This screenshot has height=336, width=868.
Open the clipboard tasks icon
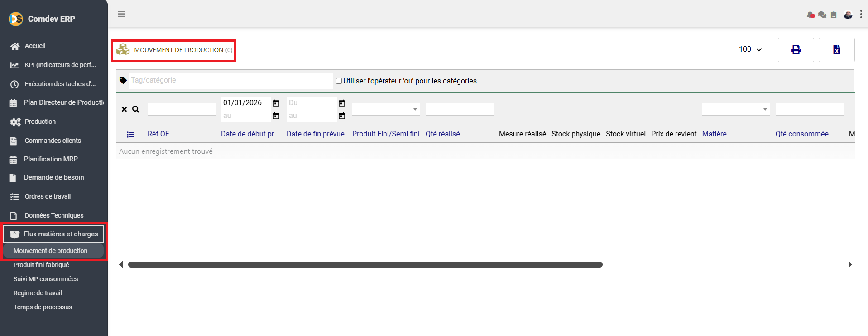click(834, 15)
